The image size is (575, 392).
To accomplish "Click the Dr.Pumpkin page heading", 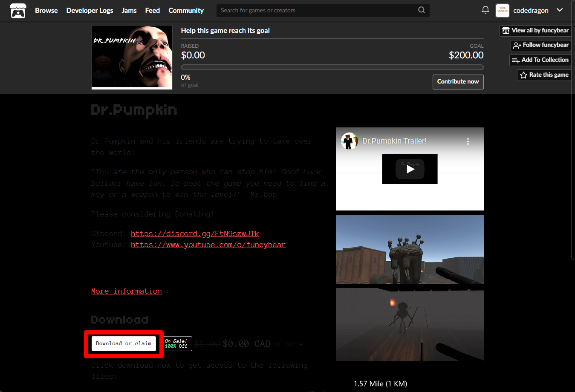I will [134, 110].
